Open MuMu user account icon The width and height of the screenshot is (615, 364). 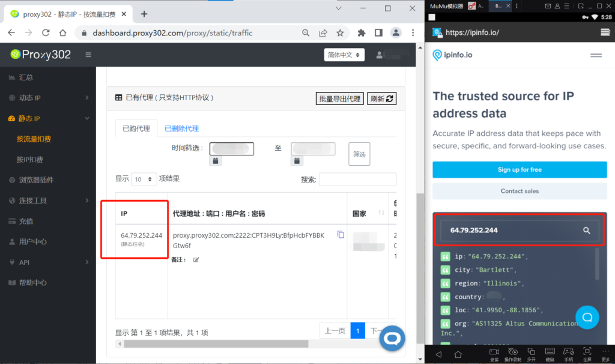pyautogui.click(x=557, y=6)
